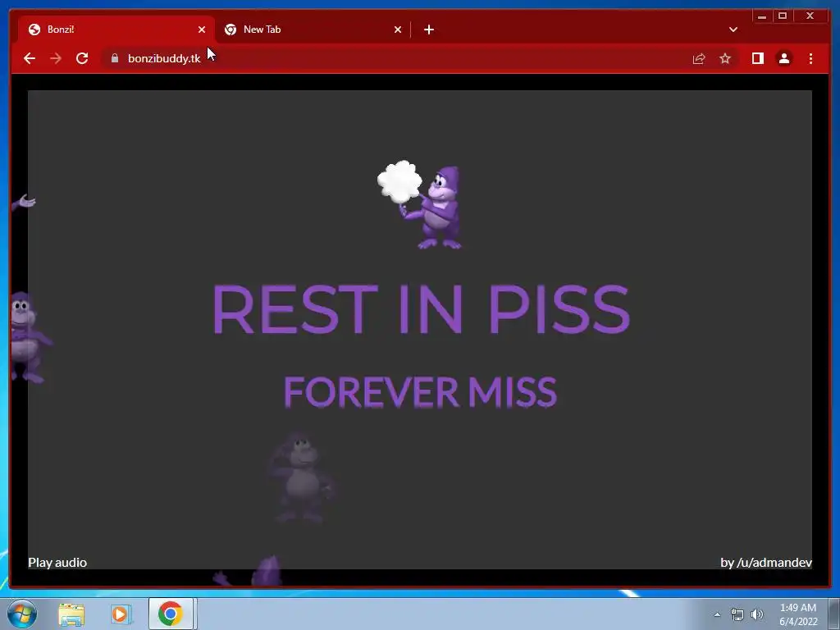
Task: Open File Explorer from taskbar
Action: click(x=71, y=614)
